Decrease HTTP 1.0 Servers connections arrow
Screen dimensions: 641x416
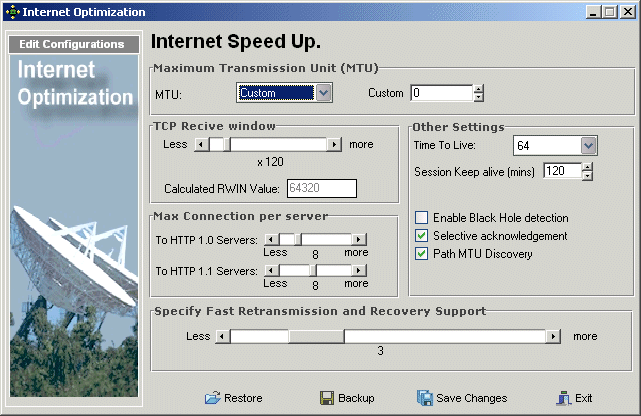[x=272, y=239]
